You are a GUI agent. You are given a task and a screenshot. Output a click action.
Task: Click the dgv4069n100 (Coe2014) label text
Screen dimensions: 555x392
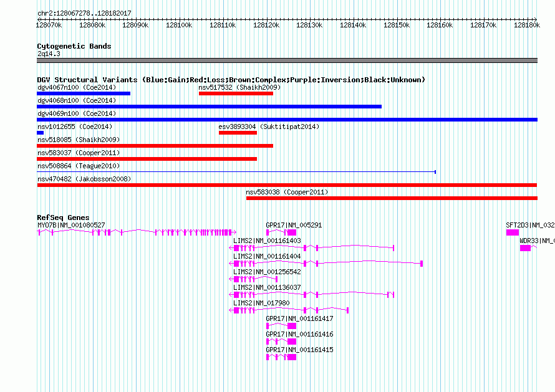pos(77,113)
